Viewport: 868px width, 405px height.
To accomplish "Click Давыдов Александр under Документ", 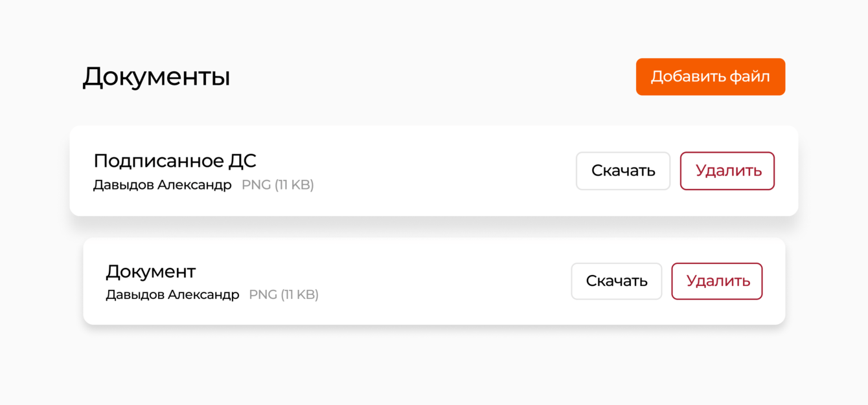I will coord(172,295).
